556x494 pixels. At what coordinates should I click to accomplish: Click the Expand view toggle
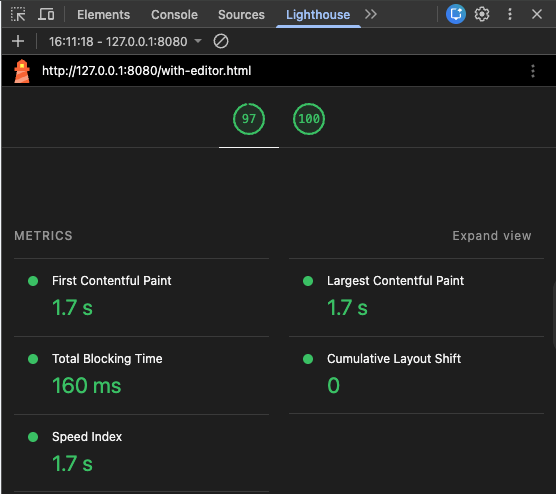pyautogui.click(x=492, y=236)
